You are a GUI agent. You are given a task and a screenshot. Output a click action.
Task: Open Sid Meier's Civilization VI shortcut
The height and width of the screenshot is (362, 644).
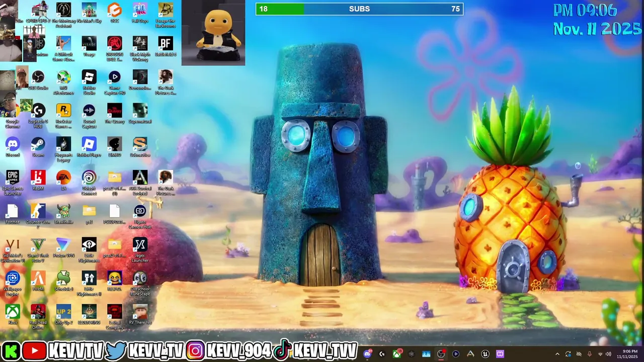pos(13,250)
